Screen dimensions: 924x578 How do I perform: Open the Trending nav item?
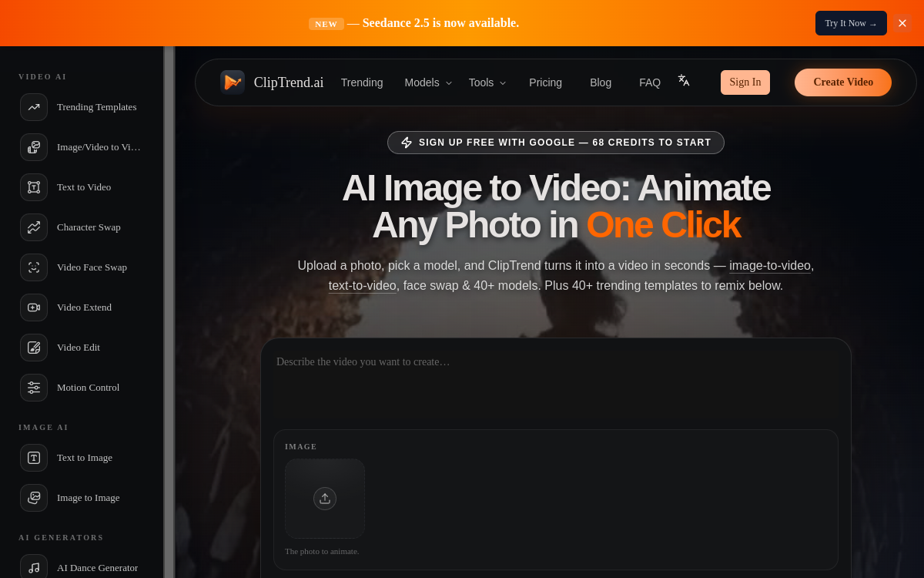pos(362,82)
